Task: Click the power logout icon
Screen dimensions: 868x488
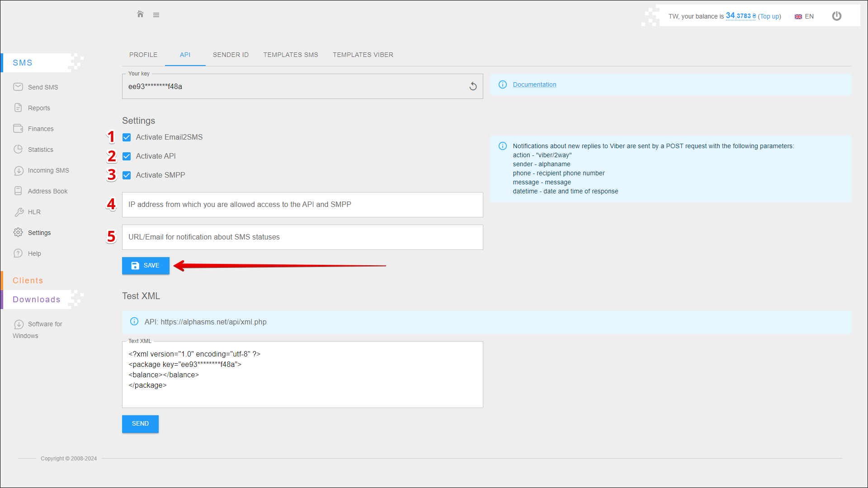Action: pos(836,16)
